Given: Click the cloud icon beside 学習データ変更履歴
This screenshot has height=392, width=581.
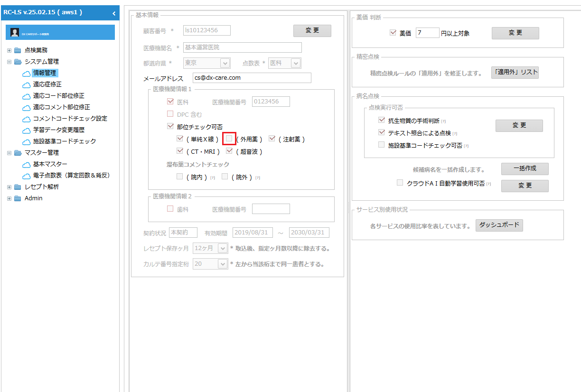Looking at the screenshot, I should click(x=26, y=130).
